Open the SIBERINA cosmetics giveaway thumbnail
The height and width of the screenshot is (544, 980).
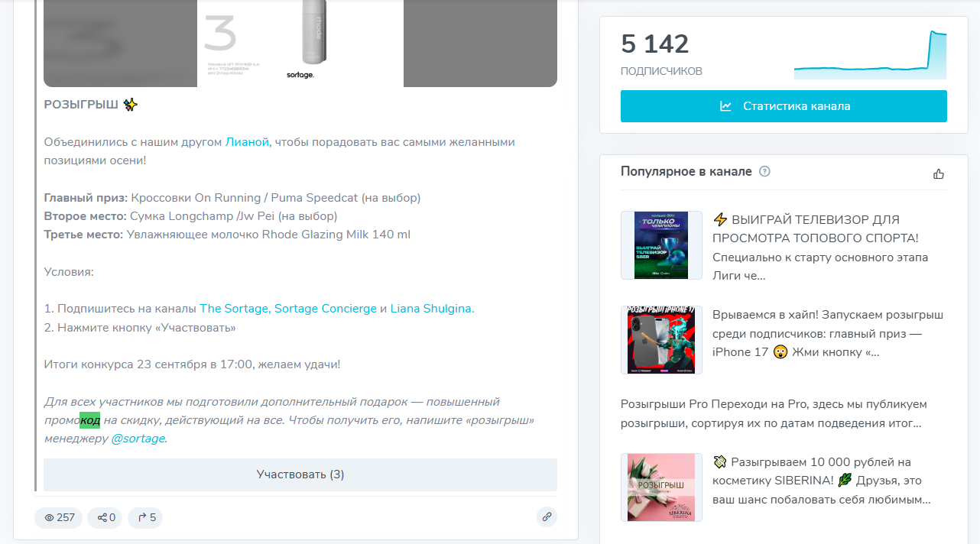coord(660,487)
